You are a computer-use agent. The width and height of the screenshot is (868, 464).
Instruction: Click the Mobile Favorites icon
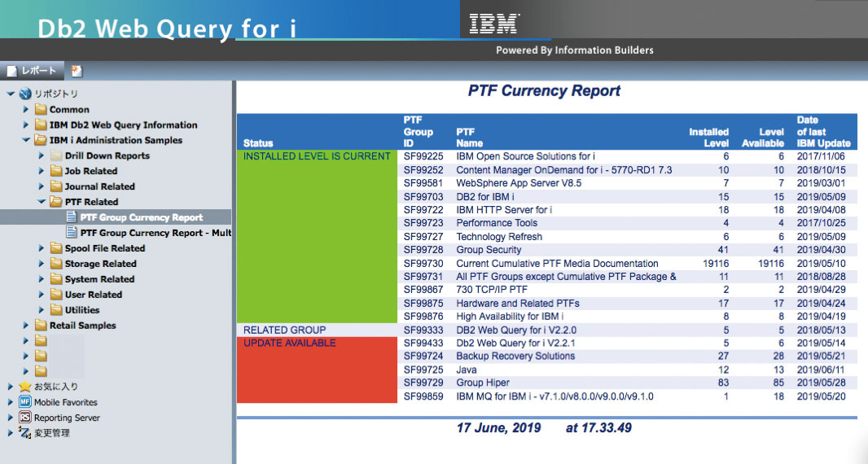25,402
